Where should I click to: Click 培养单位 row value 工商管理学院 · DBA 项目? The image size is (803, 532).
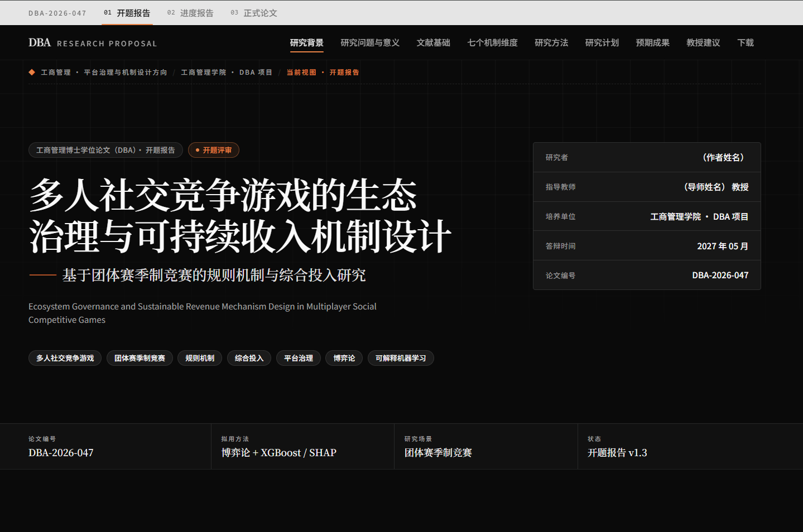pos(699,216)
